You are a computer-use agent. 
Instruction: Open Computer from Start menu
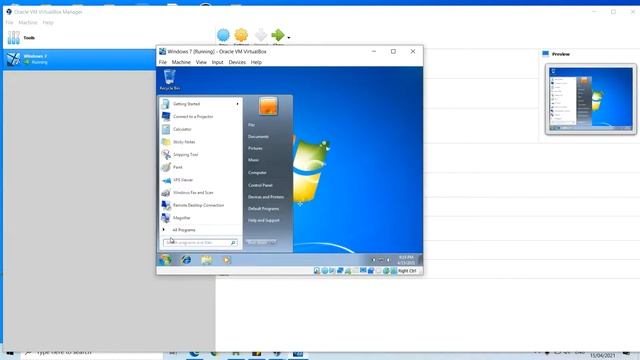(x=257, y=173)
